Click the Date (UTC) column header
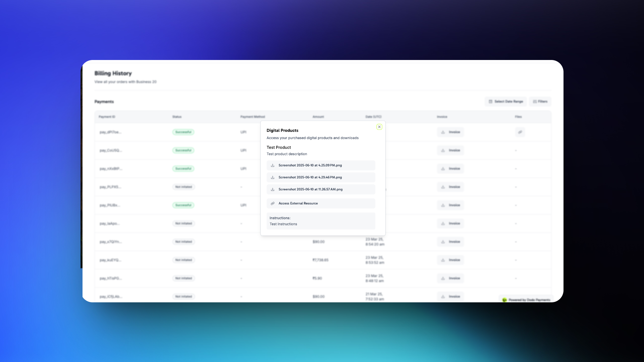This screenshot has height=362, width=644. 373,117
